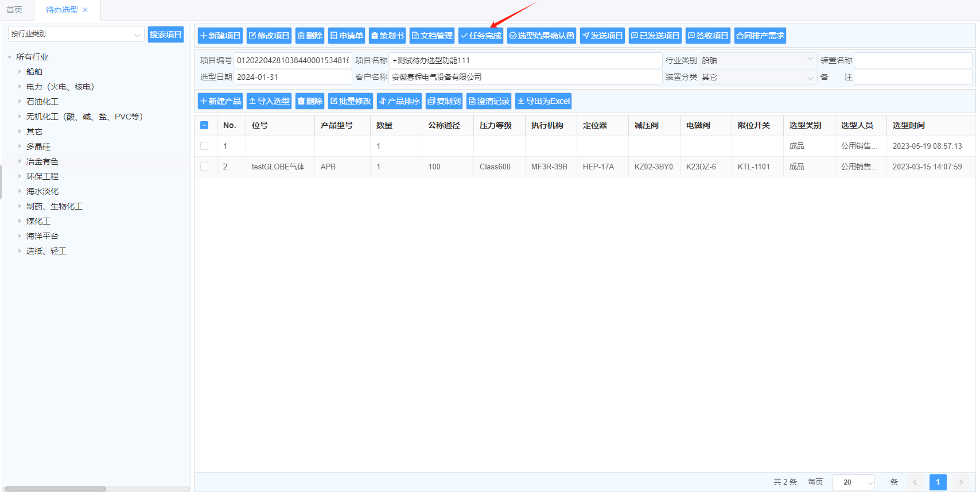Click the 合同排产需求 button
This screenshot has width=980, height=495.
coord(760,36)
